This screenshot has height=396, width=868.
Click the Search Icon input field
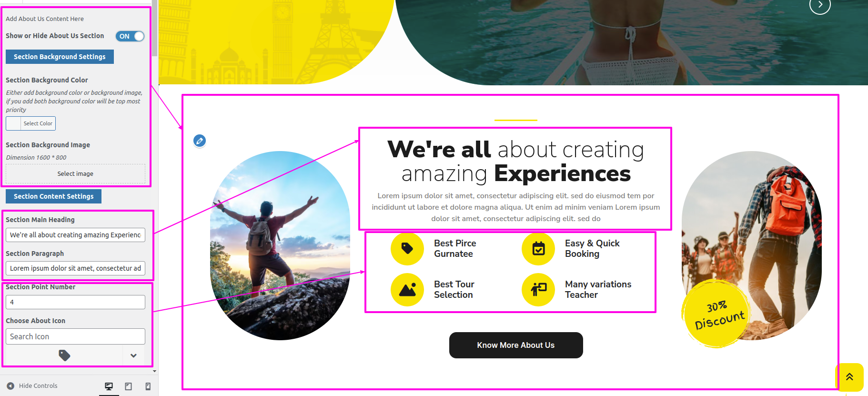tap(75, 336)
